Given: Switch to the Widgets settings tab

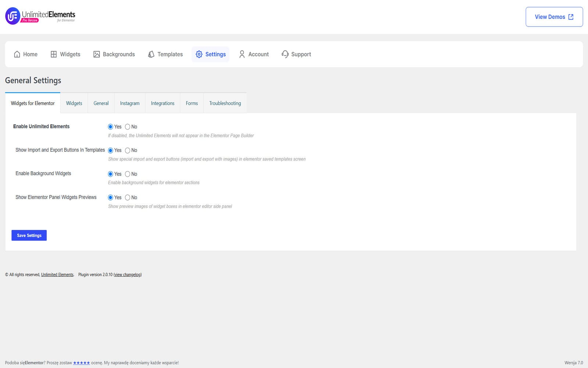Looking at the screenshot, I should pos(74,103).
